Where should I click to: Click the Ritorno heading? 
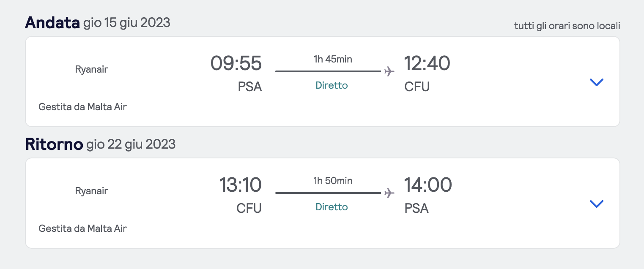tap(54, 144)
